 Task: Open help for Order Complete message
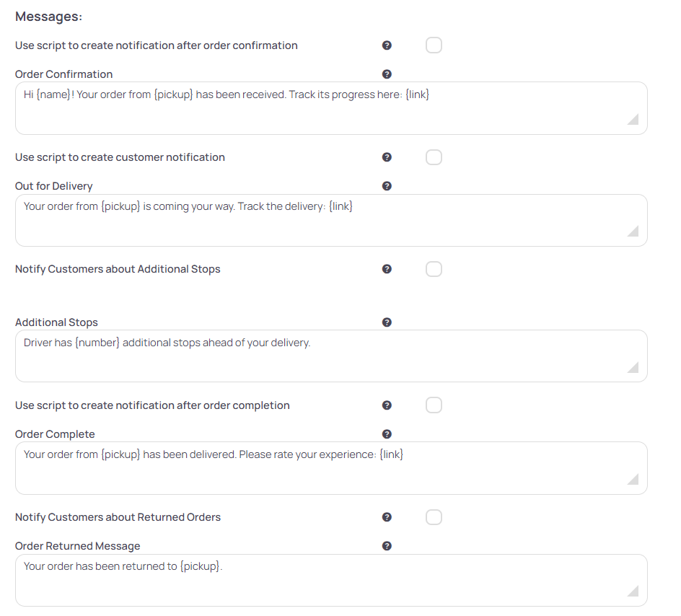pos(387,434)
